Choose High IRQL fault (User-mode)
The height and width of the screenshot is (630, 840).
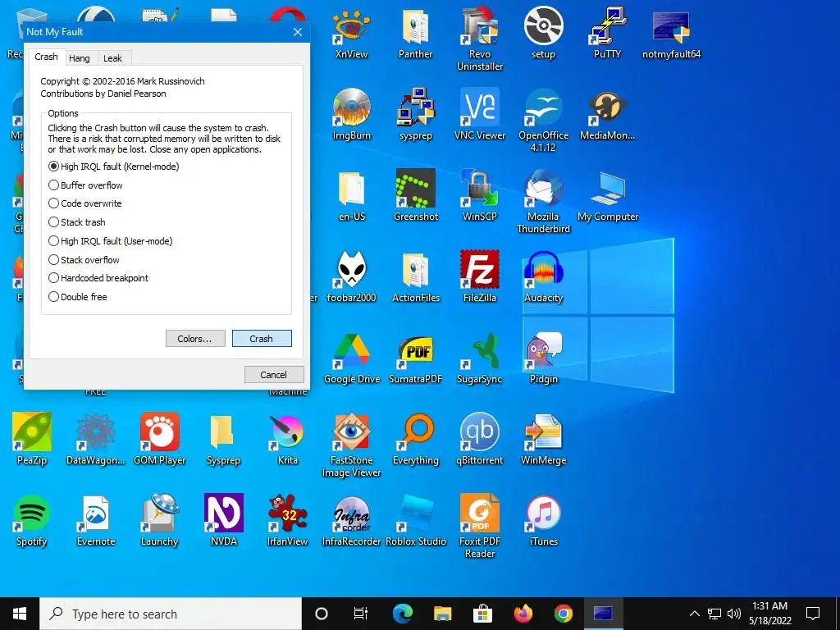(x=111, y=241)
